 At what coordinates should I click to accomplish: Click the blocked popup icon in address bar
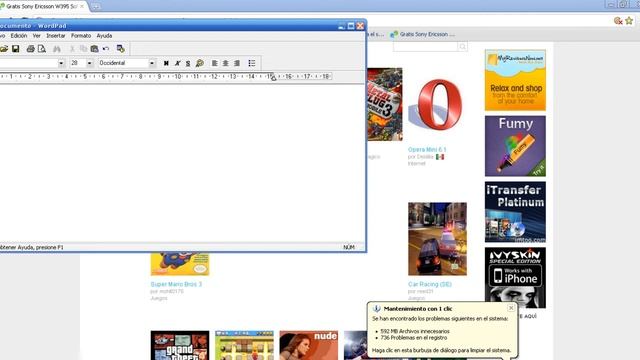tap(618, 20)
